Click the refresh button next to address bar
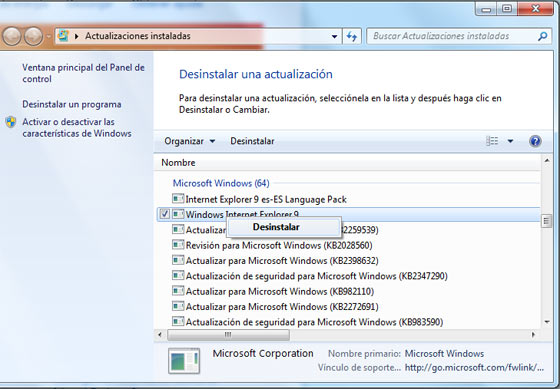Screen dimensions: 560x389 tap(352, 36)
